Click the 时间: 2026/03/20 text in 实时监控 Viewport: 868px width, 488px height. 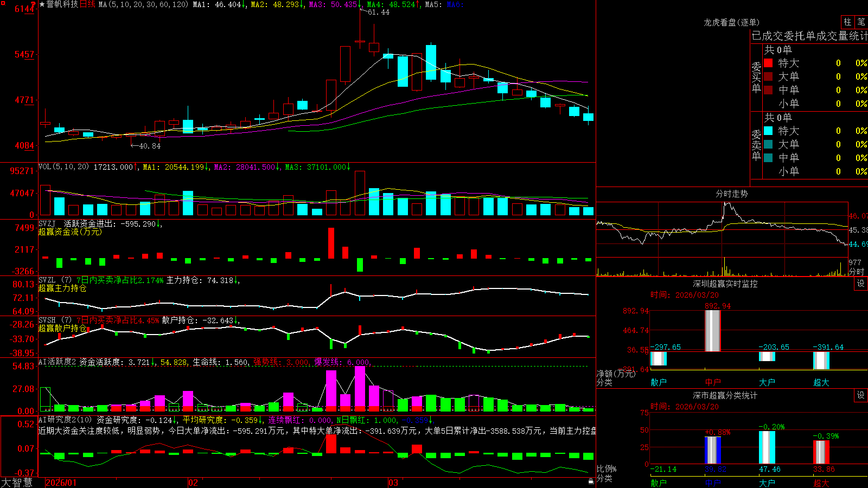coord(685,295)
